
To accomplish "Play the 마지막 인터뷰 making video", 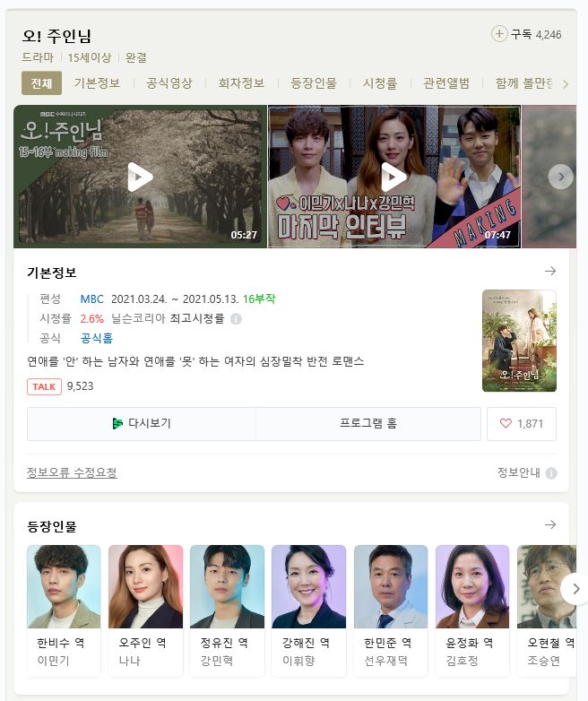I will click(x=393, y=177).
